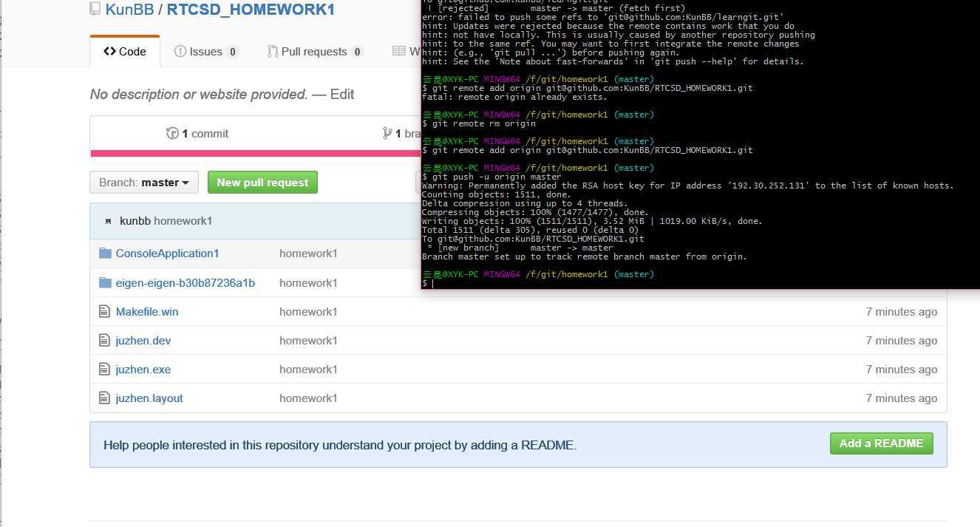Click the repository book icon beside KunBB
This screenshot has width=980, height=527.
pos(95,9)
